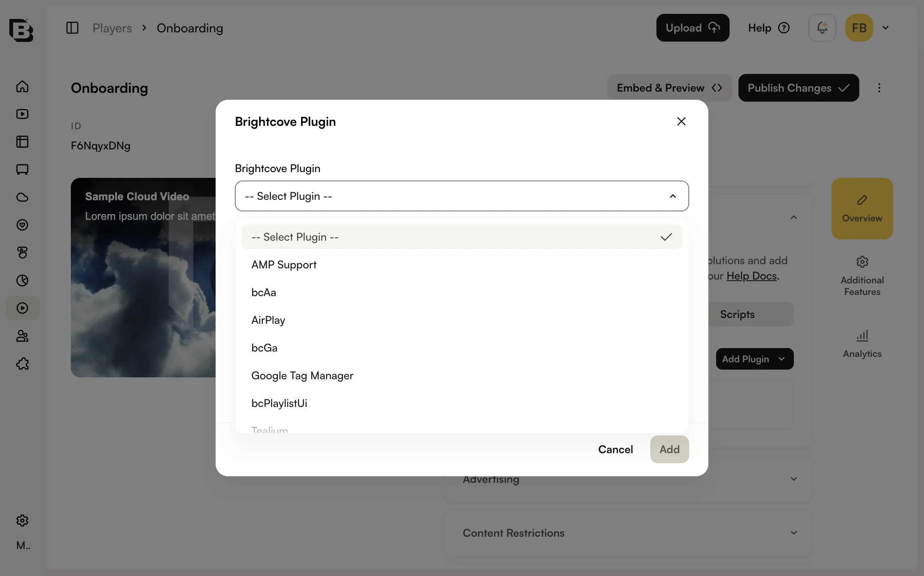This screenshot has height=576, width=924.
Task: Open the Add Plugin dropdown button
Action: 755,359
